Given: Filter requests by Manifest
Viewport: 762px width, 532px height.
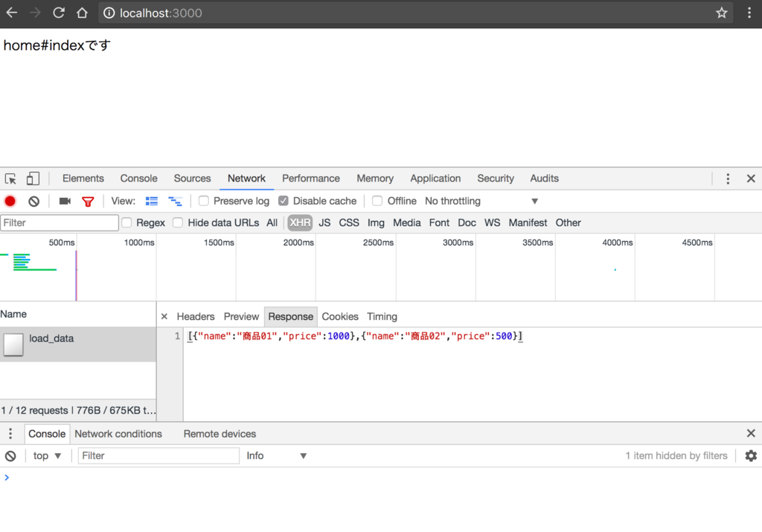Looking at the screenshot, I should pyautogui.click(x=528, y=222).
